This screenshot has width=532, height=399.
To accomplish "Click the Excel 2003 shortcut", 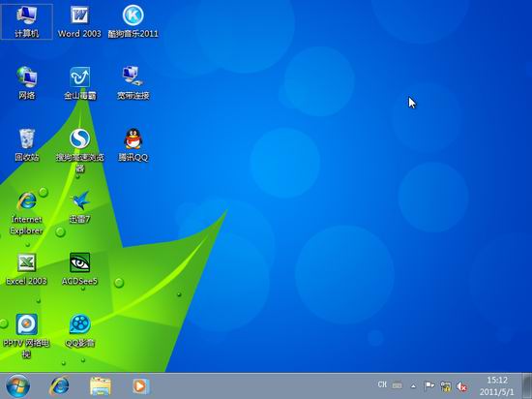I will [x=26, y=268].
